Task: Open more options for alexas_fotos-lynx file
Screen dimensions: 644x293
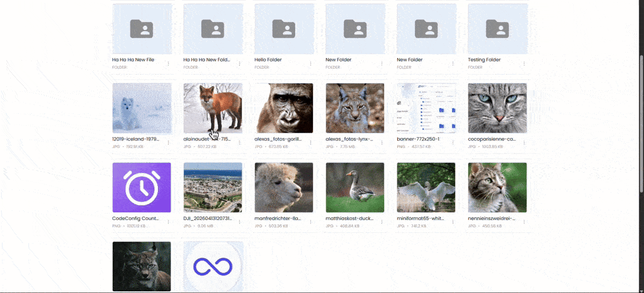Action: pos(382,143)
